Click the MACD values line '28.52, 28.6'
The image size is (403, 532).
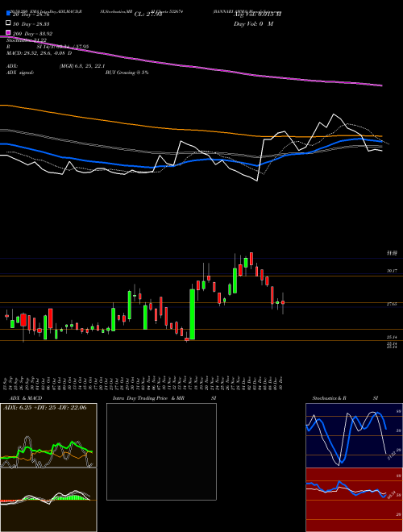39,53
